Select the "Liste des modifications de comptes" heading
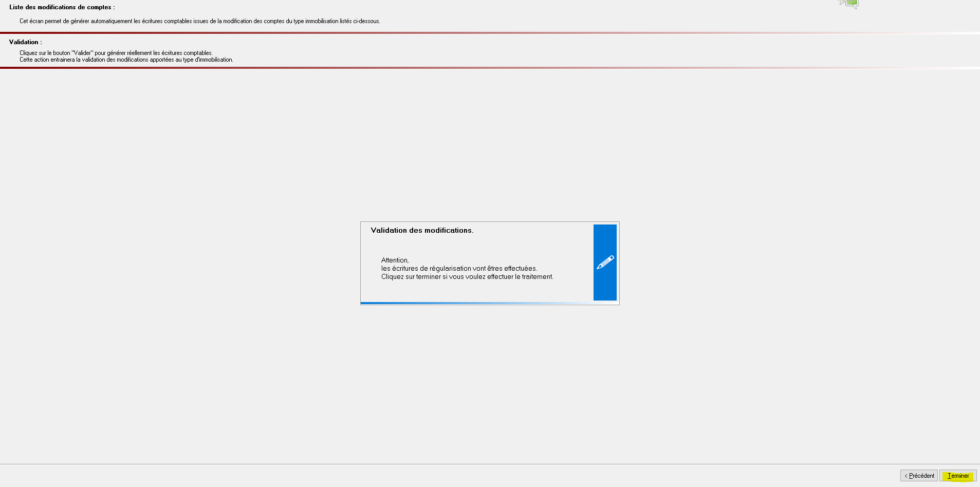The height and width of the screenshot is (487, 980). point(62,7)
